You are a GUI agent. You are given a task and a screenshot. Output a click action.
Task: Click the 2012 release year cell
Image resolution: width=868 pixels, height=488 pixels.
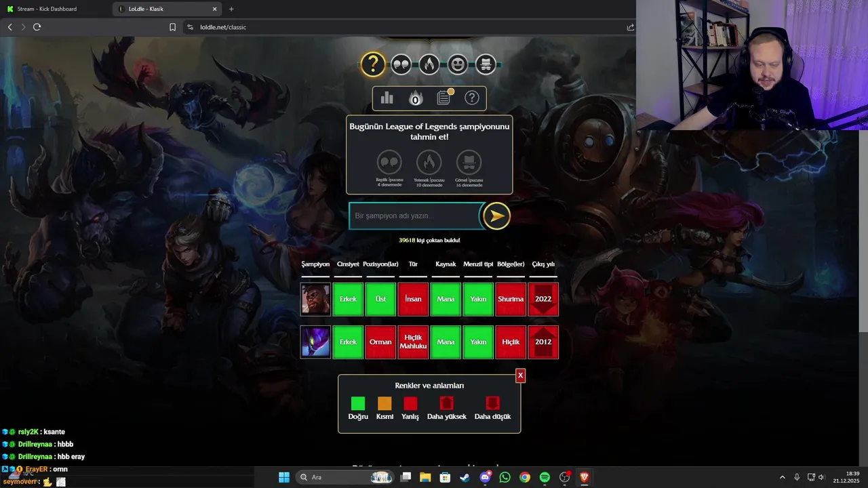[543, 342]
